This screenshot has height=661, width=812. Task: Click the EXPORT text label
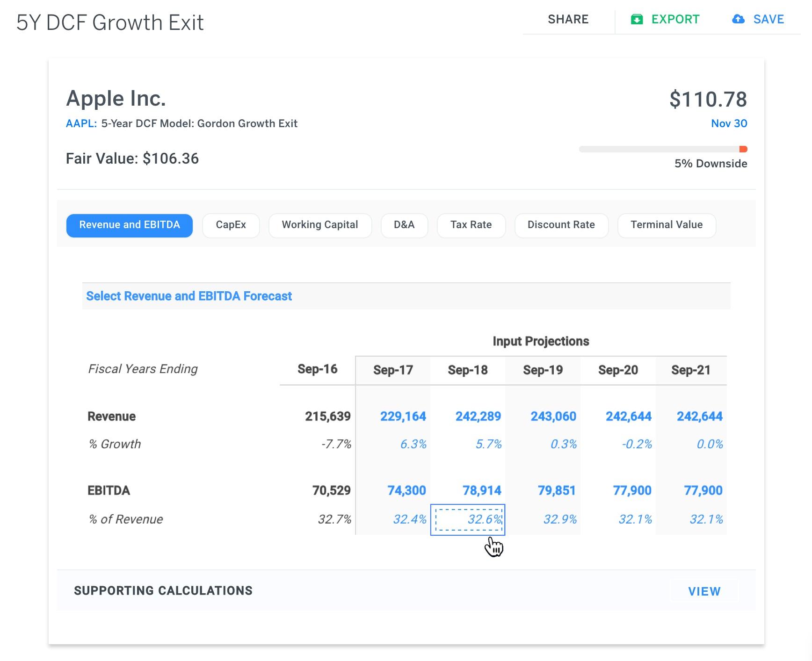(x=675, y=19)
